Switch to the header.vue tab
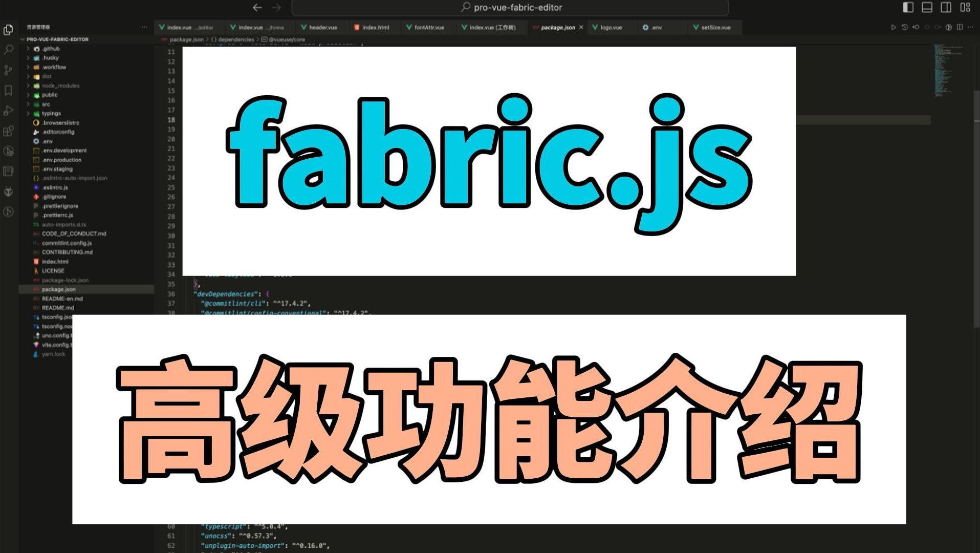 click(x=323, y=28)
